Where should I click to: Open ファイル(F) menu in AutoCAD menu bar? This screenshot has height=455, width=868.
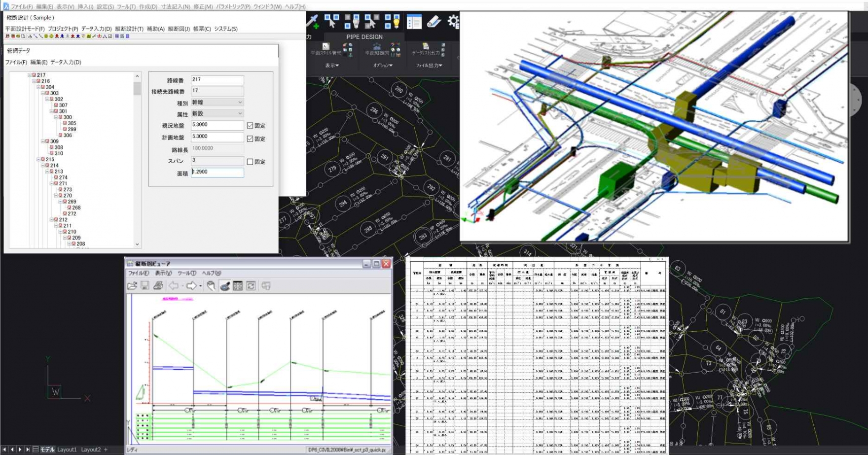pyautogui.click(x=22, y=6)
